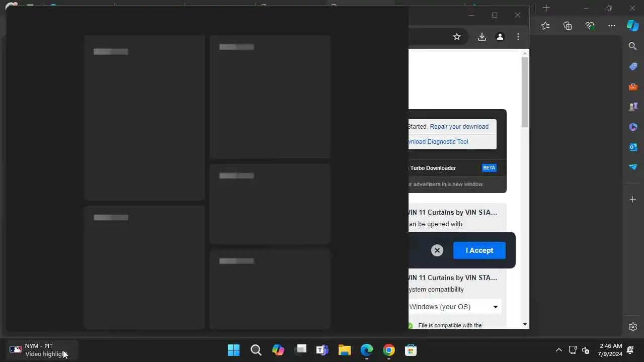
Task: Open Edge Browser essentials heart icon
Action: 590,26
